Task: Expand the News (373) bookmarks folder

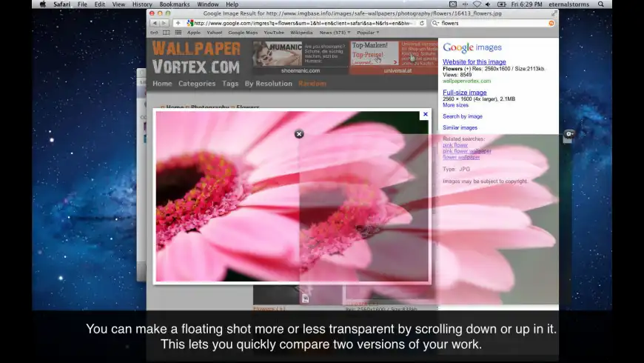Action: click(335, 33)
